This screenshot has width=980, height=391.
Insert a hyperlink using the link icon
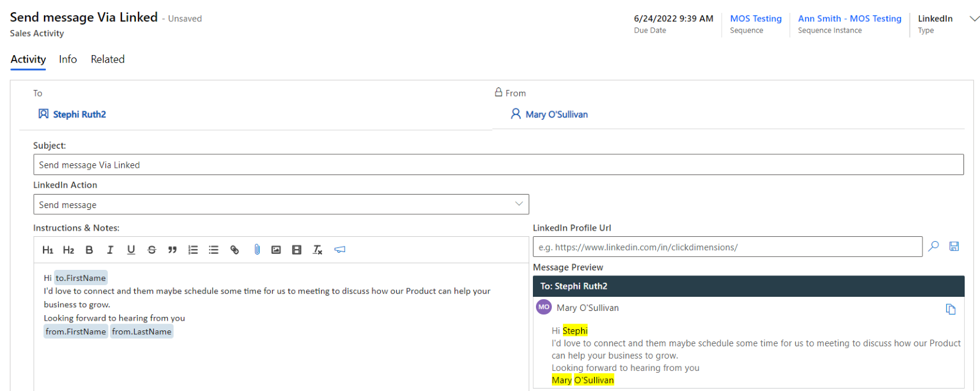click(x=235, y=250)
